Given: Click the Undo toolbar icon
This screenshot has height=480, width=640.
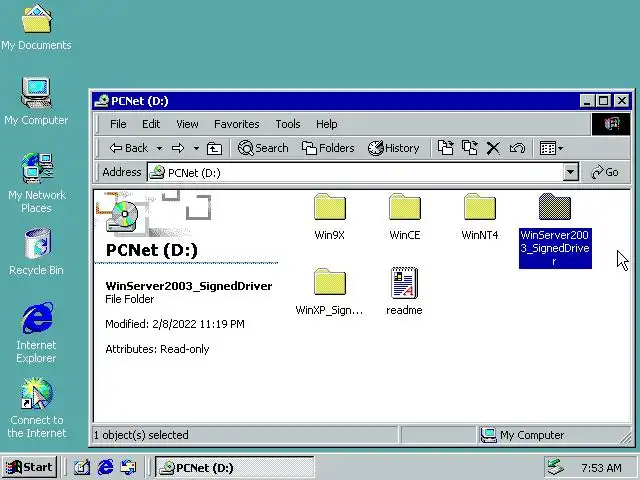Looking at the screenshot, I should pos(517,148).
